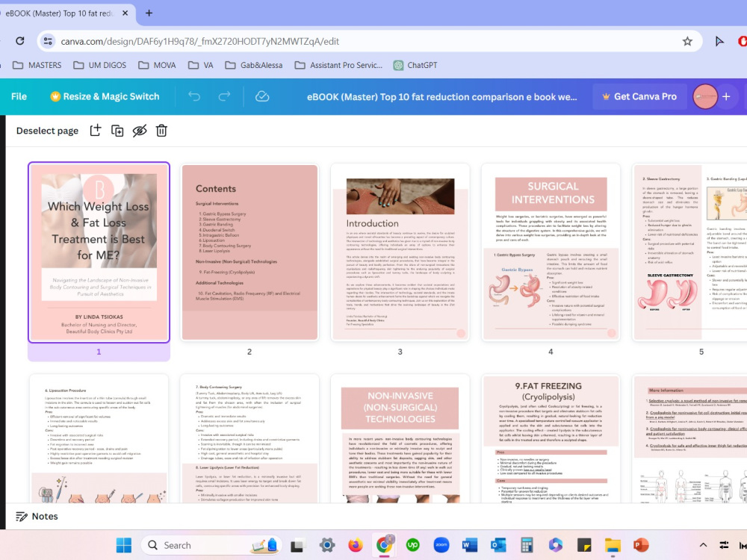747x560 pixels.
Task: Duplicate the selected page
Action: pyautogui.click(x=117, y=131)
